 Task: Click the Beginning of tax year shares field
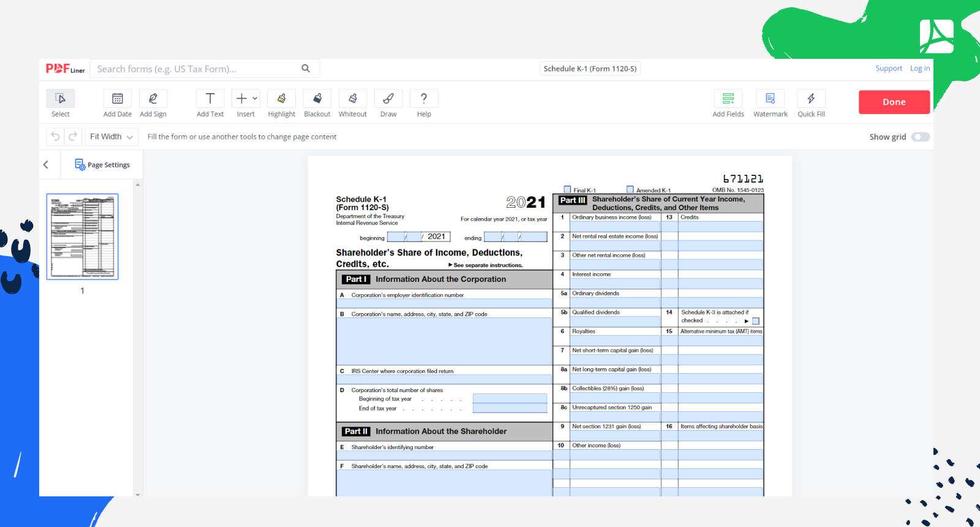[x=510, y=398]
